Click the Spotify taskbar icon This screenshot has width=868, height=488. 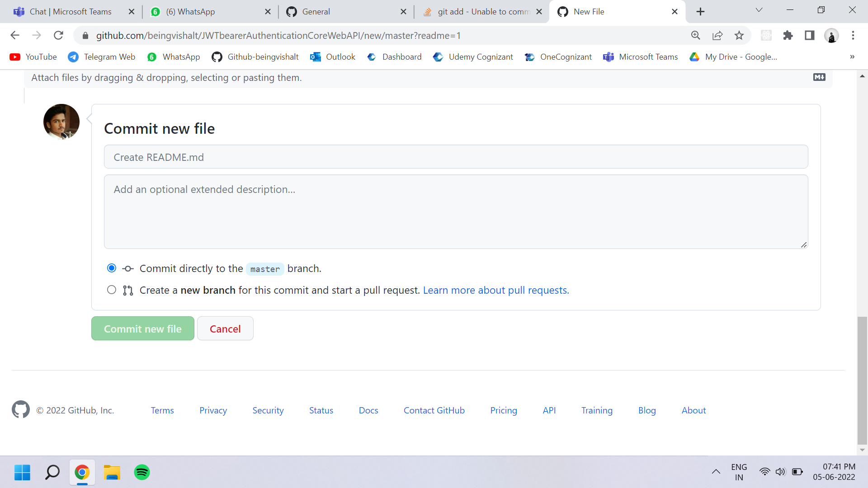(x=142, y=472)
